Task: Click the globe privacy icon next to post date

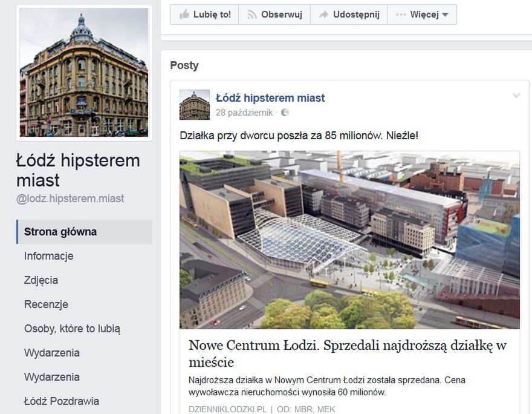Action: 285,113
